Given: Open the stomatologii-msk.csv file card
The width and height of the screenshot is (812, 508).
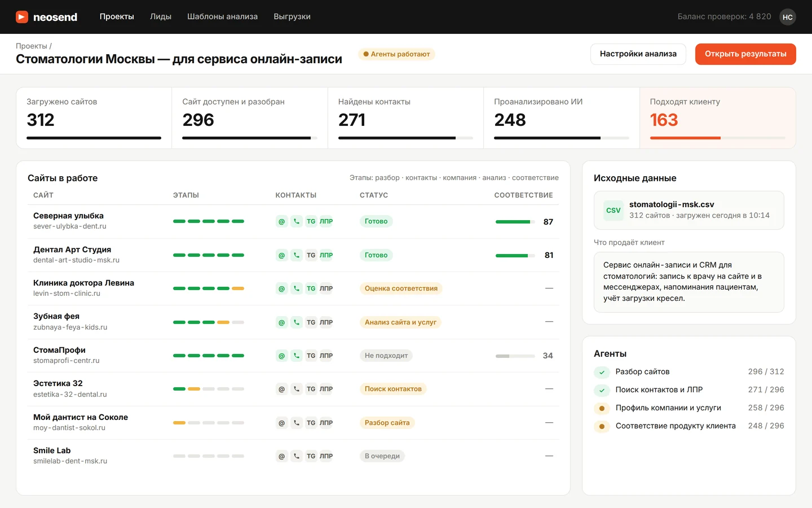Looking at the screenshot, I should click(x=689, y=210).
